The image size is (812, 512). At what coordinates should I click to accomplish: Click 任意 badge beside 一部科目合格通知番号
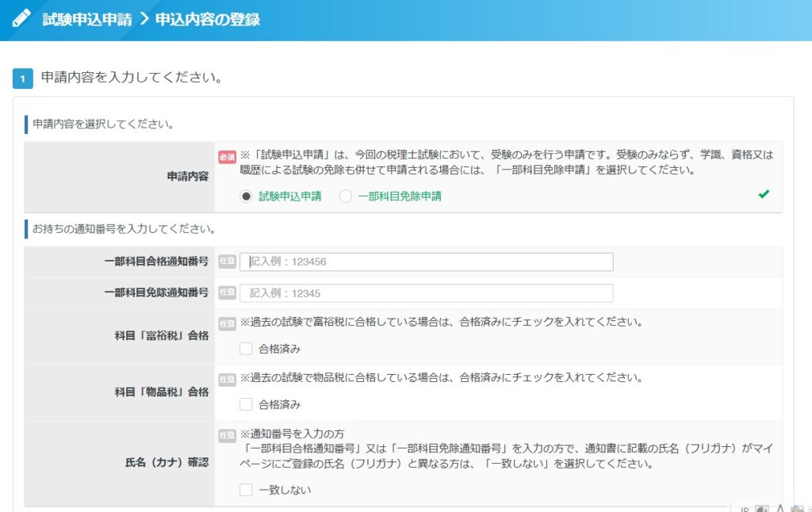tap(227, 262)
